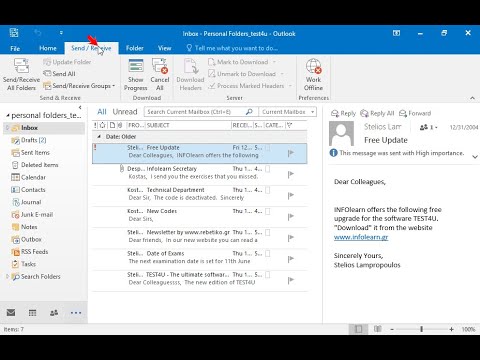480x360 pixels.
Task: Click the Download Headers icon
Action: click(x=190, y=66)
